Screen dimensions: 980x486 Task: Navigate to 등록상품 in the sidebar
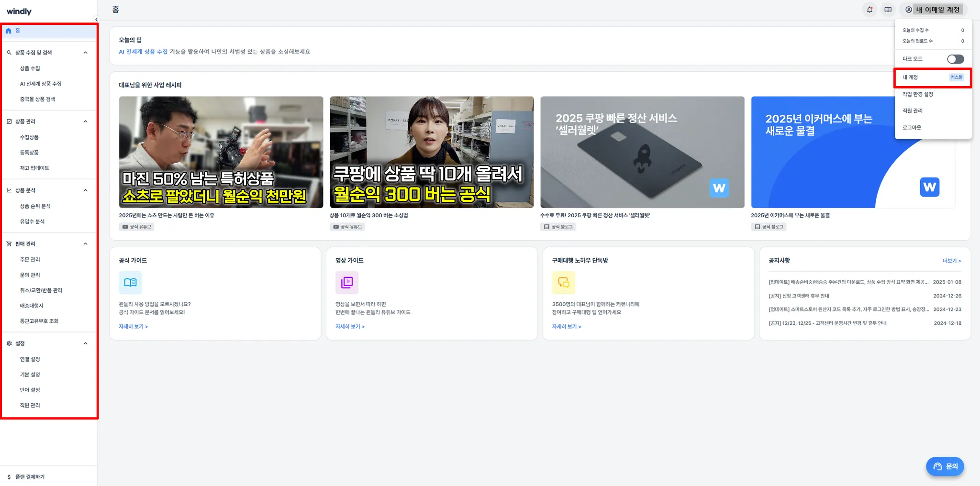[x=29, y=153]
